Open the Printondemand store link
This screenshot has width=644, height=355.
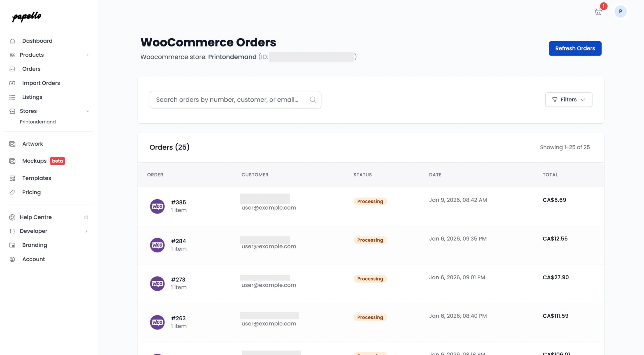coord(38,122)
